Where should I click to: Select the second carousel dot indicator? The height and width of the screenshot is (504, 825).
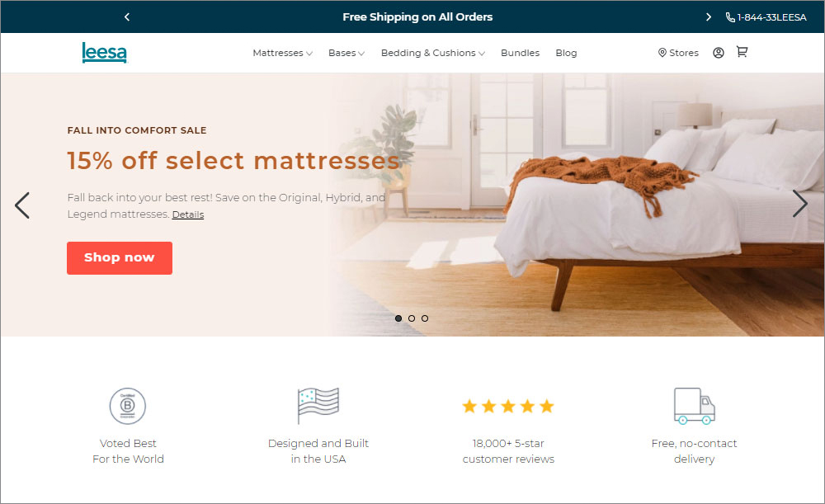(x=412, y=318)
